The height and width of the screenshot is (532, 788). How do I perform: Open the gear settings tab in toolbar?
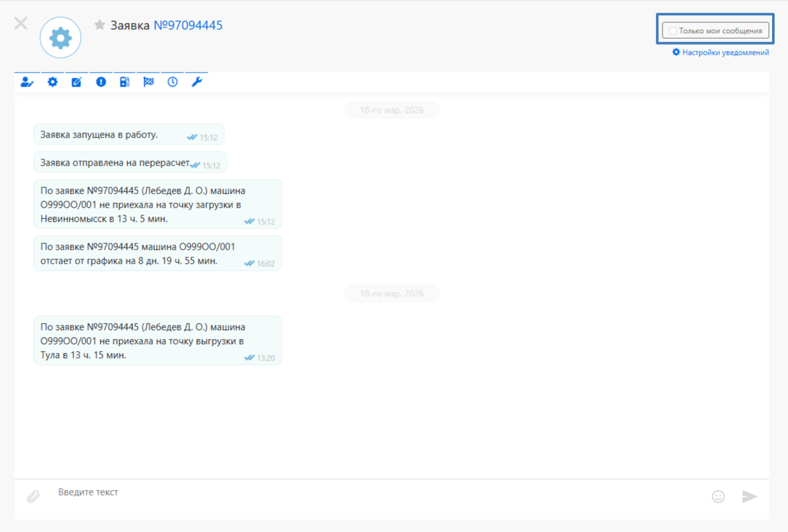point(52,82)
